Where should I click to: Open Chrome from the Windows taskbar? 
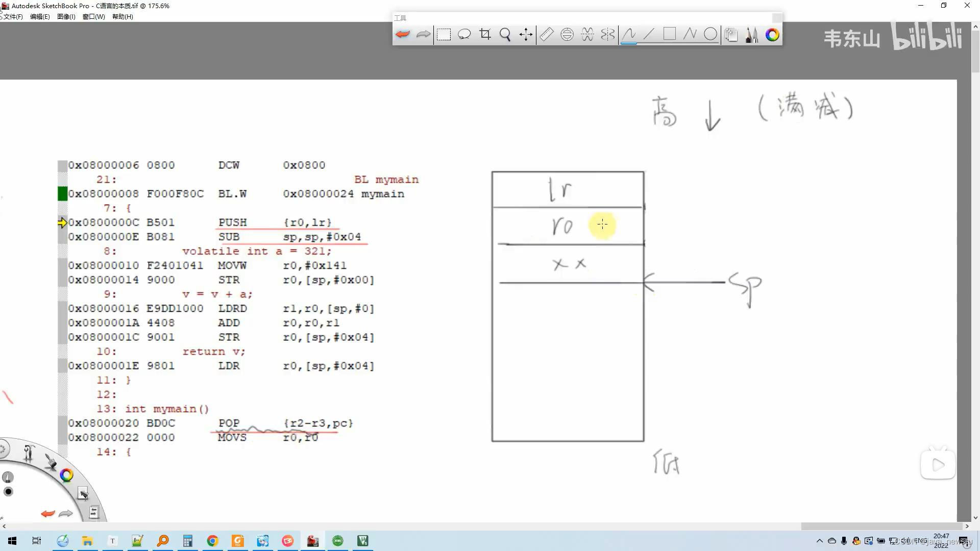click(x=212, y=541)
